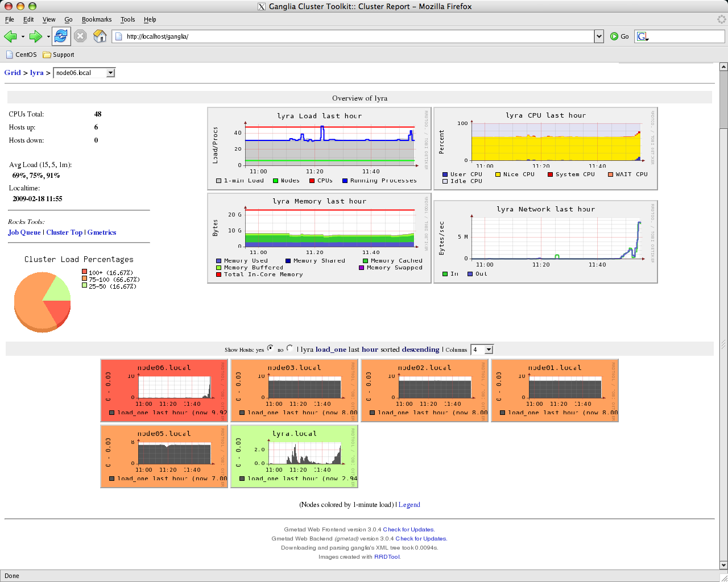Screen dimensions: 728x582
Task: Select the Show Hosts yes radio button
Action: (270, 348)
